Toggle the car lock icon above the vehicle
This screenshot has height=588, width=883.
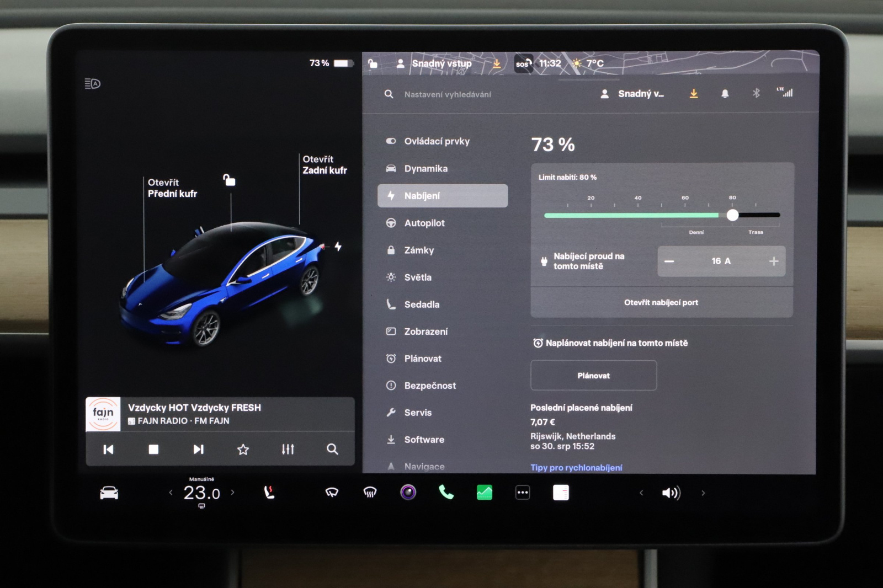229,180
